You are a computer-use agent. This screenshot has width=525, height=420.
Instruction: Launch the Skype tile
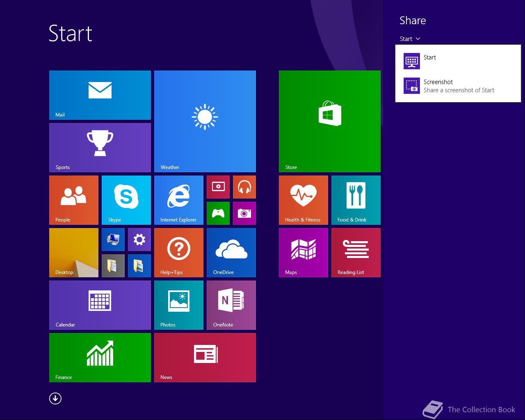pos(126,200)
